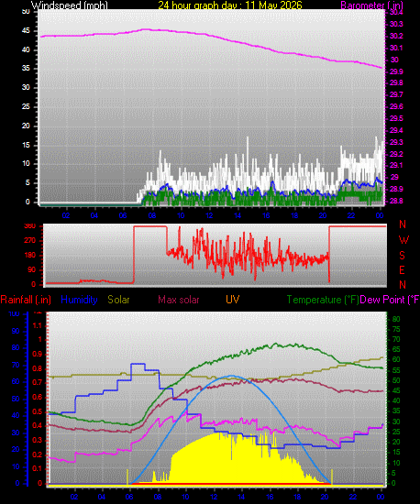Click the '24 hour graph day : 11 May 2026' heading

(230, 5)
